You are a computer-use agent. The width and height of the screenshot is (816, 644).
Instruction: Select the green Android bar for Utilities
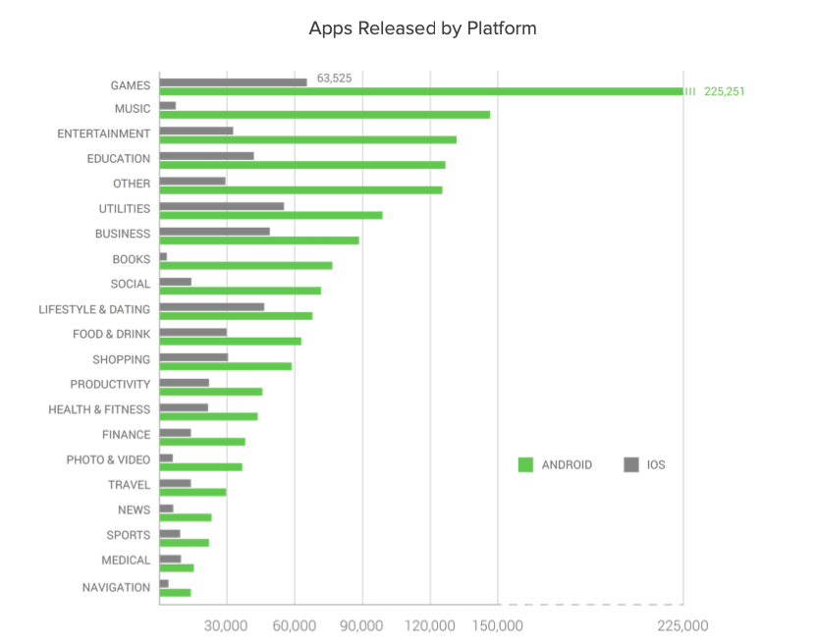point(270,215)
